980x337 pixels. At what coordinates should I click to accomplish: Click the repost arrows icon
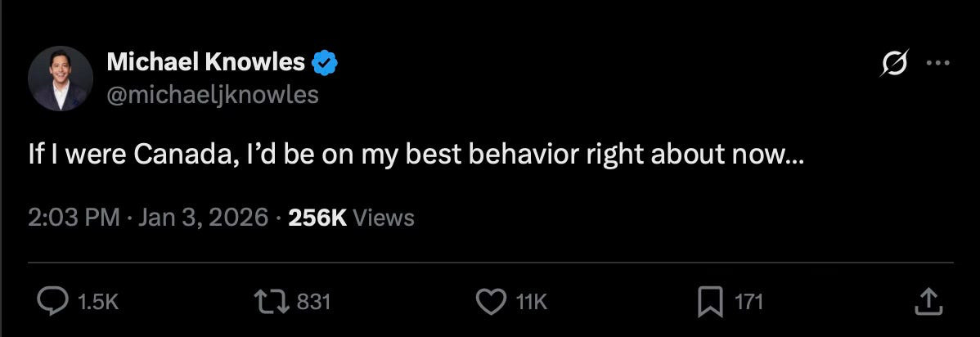pos(274,303)
